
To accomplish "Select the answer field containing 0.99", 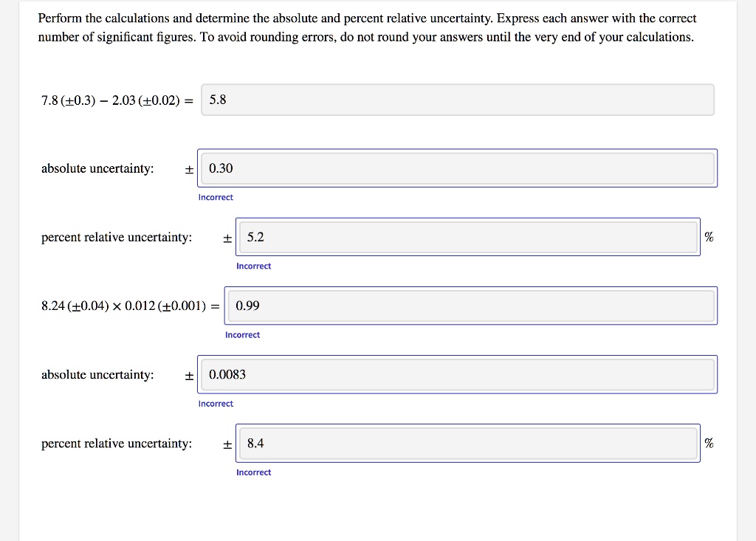I will (x=472, y=305).
